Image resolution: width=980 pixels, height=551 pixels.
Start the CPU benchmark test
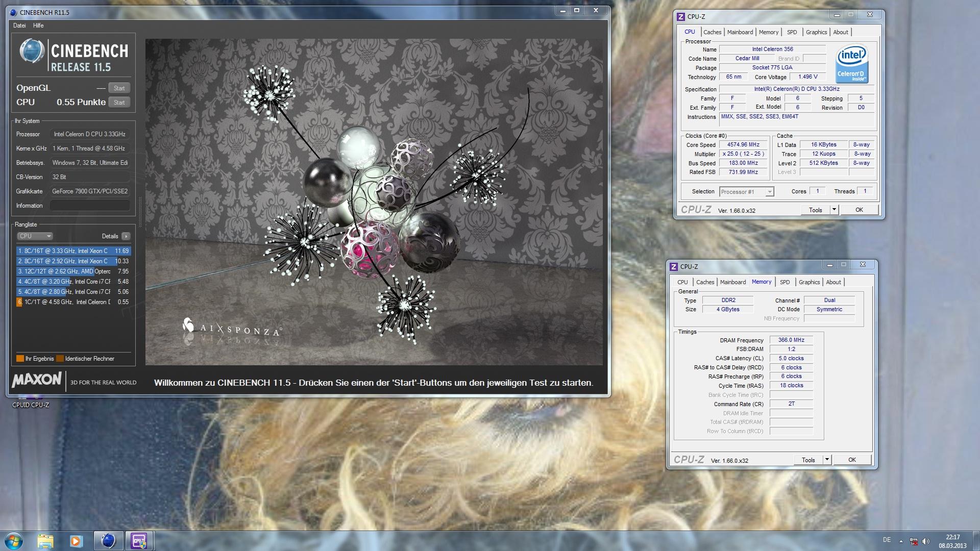point(119,102)
